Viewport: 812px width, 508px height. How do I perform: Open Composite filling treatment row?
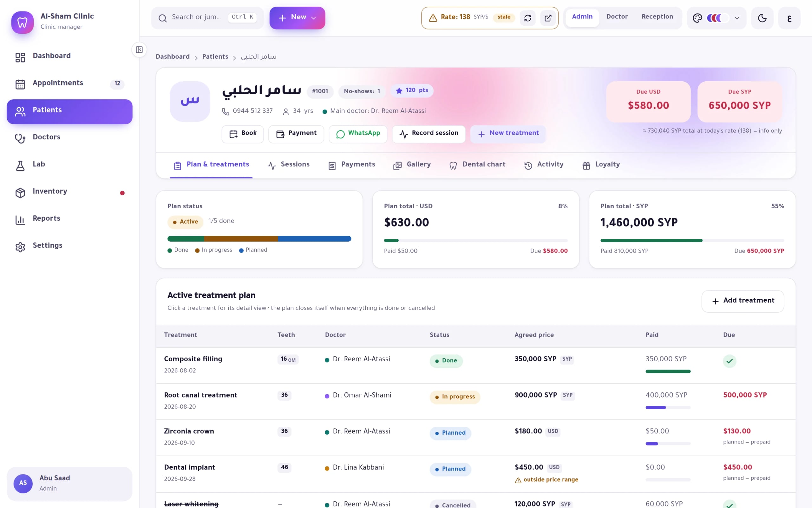[x=475, y=365]
